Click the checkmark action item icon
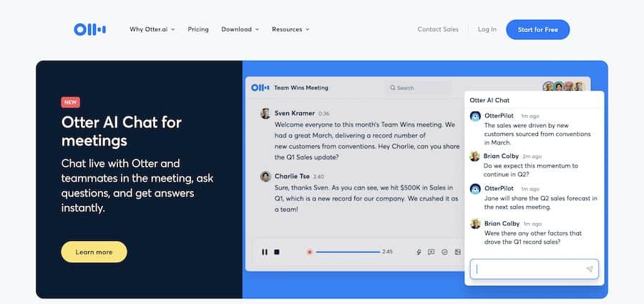Image resolution: width=644 pixels, height=304 pixels. point(444,252)
